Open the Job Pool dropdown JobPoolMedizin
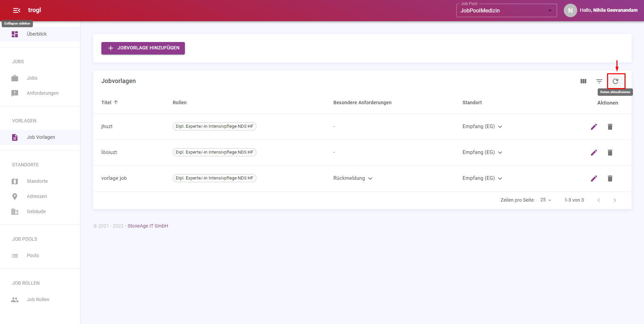 click(506, 10)
